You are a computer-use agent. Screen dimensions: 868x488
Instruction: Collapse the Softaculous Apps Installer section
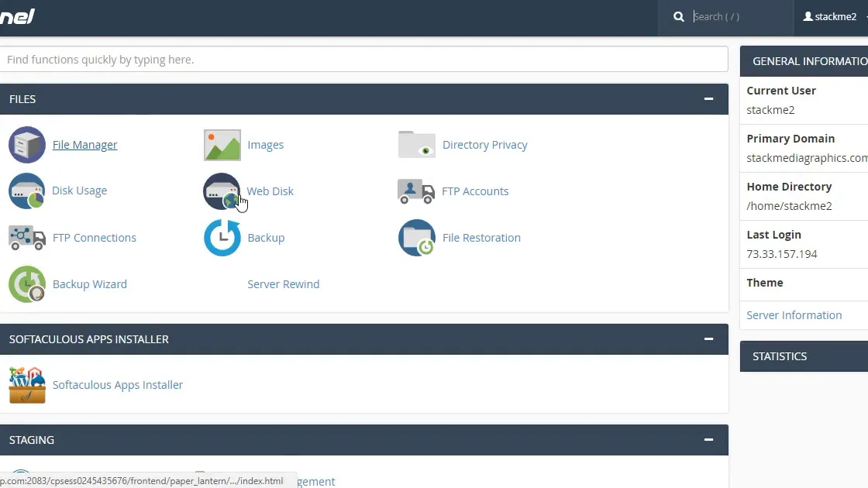tap(708, 339)
